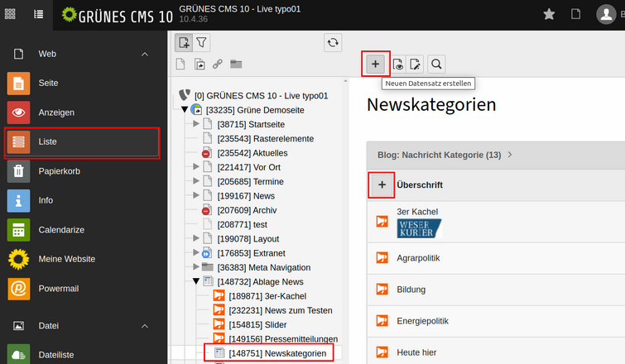Collapse the Datei module group
This screenshot has width=625, height=364.
(x=145, y=326)
